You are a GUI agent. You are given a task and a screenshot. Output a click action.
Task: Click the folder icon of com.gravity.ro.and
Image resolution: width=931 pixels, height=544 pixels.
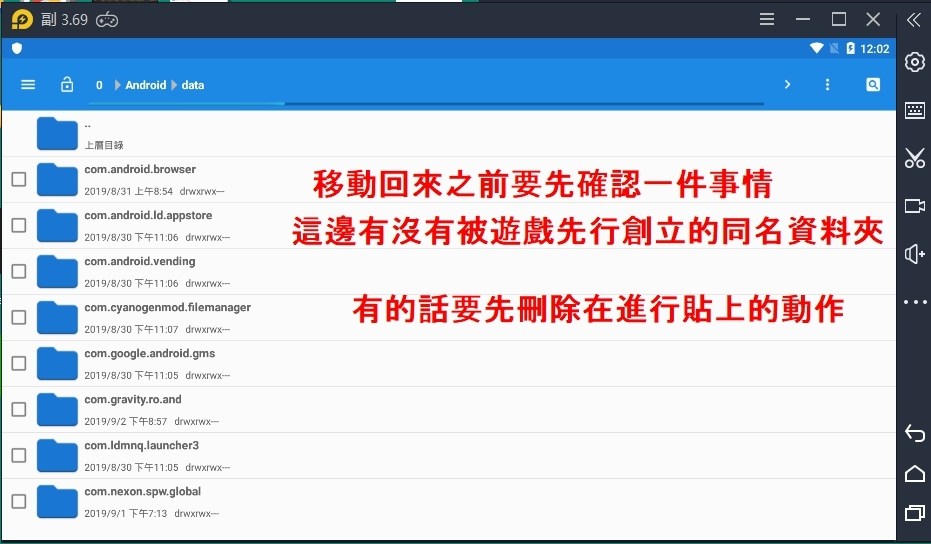[x=57, y=410]
